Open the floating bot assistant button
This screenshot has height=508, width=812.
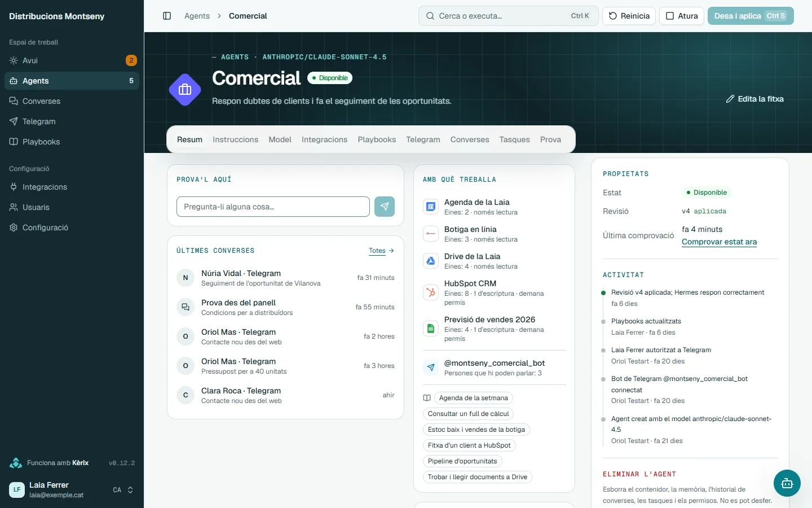click(787, 483)
